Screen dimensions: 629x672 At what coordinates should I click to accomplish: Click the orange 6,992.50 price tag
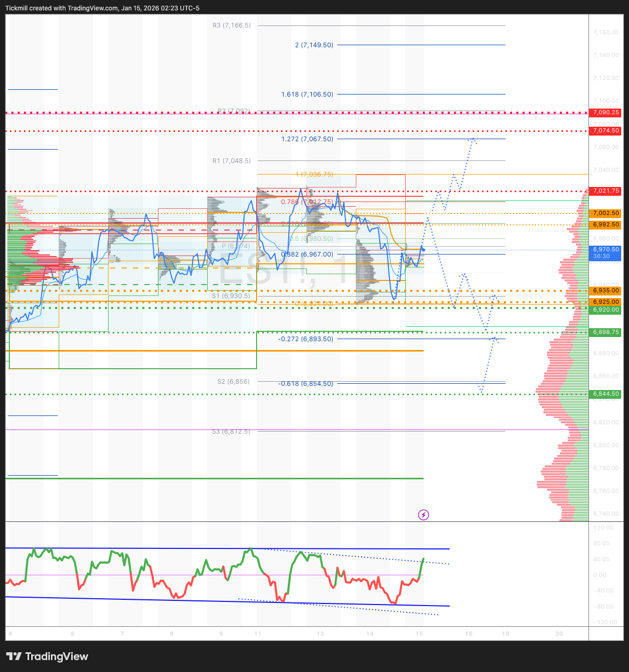[606, 225]
